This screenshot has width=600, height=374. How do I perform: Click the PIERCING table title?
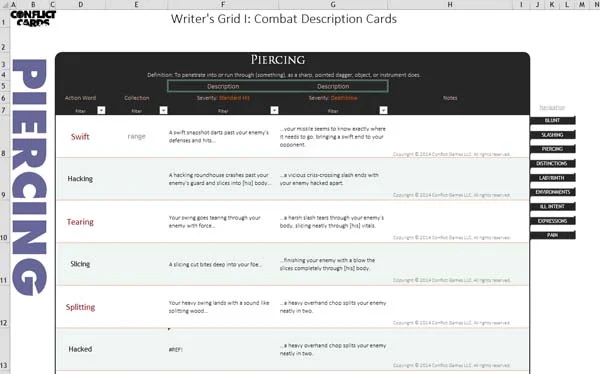(x=278, y=60)
